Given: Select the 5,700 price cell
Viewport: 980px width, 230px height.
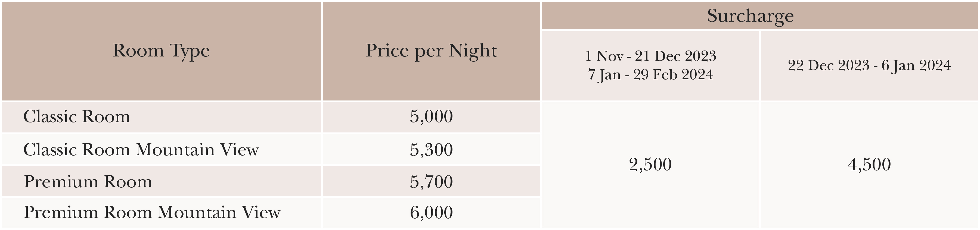Looking at the screenshot, I should click(432, 181).
